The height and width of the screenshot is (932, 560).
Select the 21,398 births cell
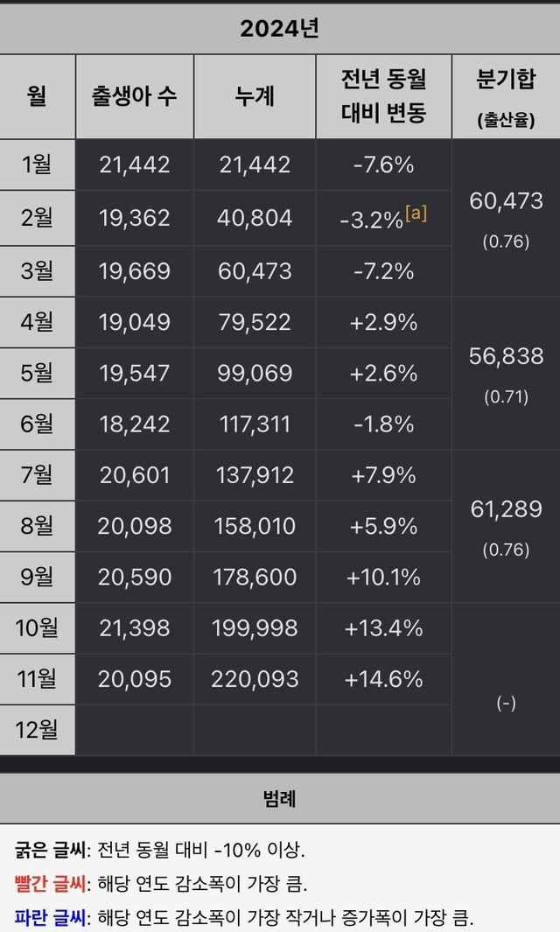(135, 627)
